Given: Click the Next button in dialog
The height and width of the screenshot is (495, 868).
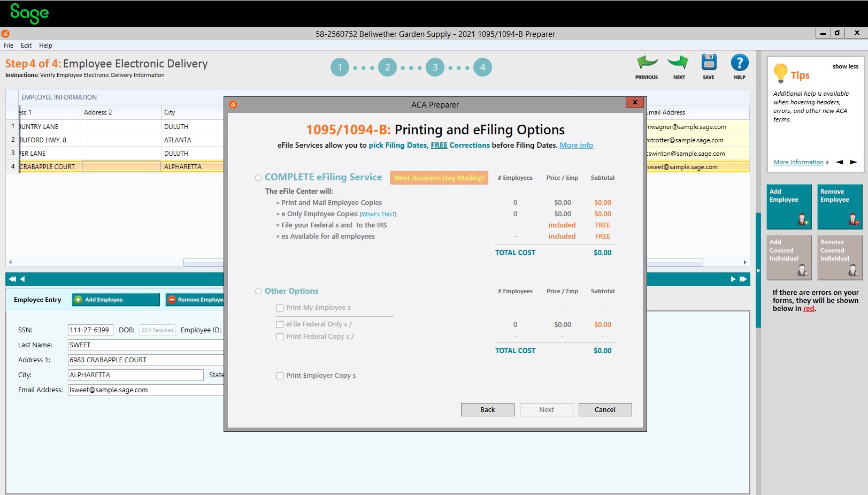Looking at the screenshot, I should [547, 409].
